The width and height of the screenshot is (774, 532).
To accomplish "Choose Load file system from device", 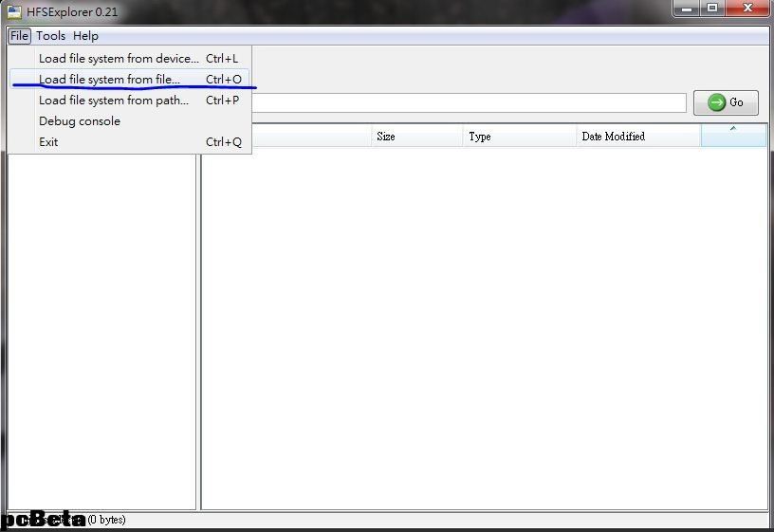I will tap(119, 59).
